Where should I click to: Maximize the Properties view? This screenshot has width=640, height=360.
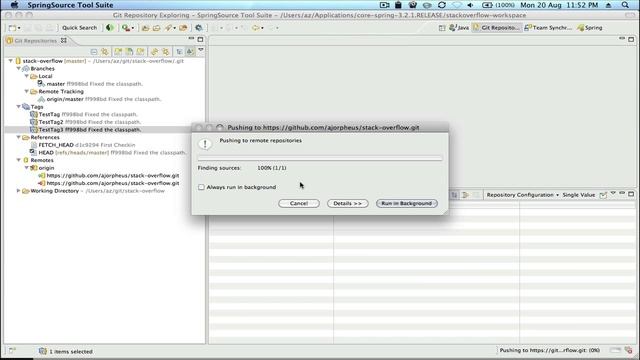[631, 194]
